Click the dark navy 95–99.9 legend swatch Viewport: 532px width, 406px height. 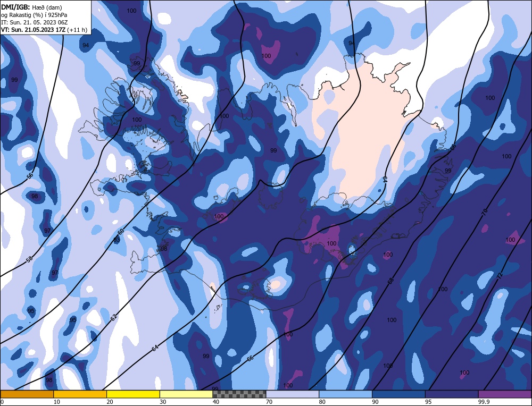click(452, 394)
